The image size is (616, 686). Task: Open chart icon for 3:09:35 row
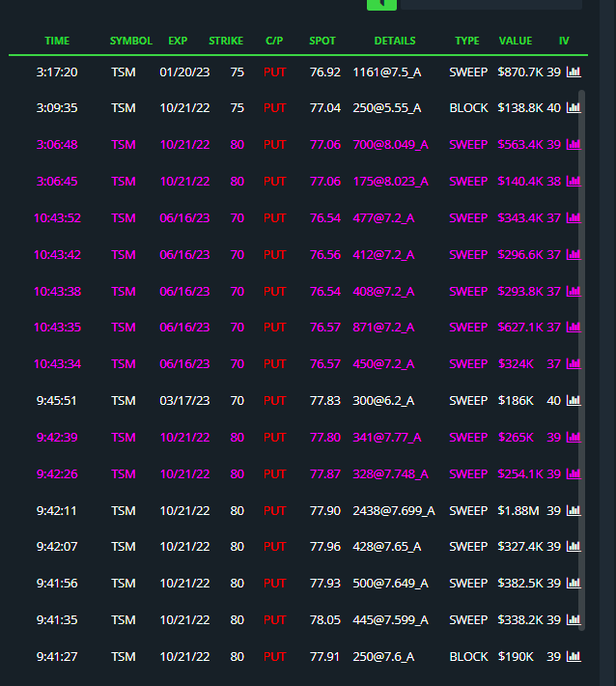coord(574,107)
